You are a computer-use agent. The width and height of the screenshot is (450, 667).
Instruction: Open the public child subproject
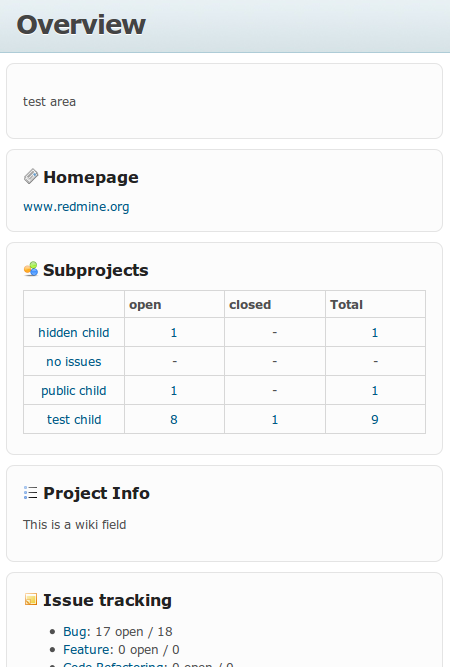(74, 391)
